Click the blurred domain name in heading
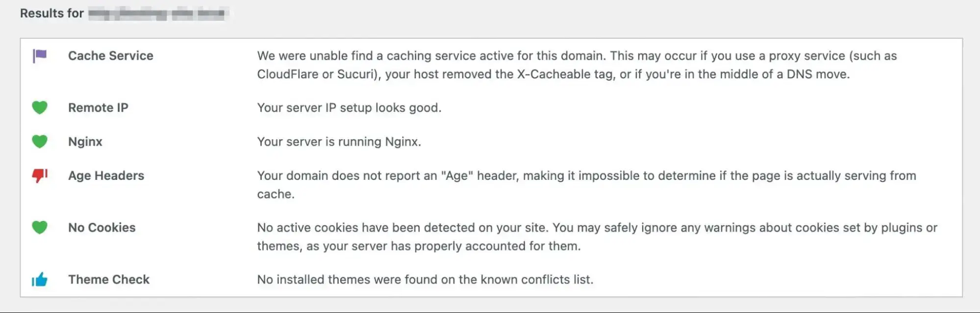980x313 pixels. coord(156,14)
